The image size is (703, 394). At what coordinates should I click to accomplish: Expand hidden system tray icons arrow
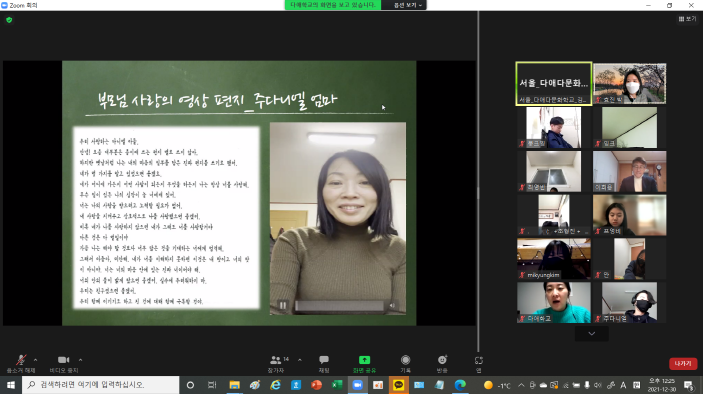[x=521, y=385]
